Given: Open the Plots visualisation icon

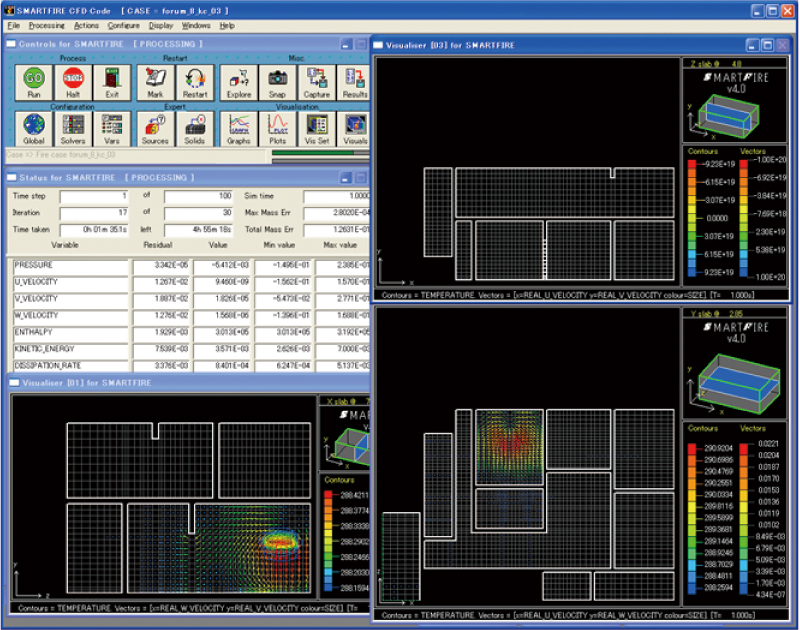Looking at the screenshot, I should (277, 125).
